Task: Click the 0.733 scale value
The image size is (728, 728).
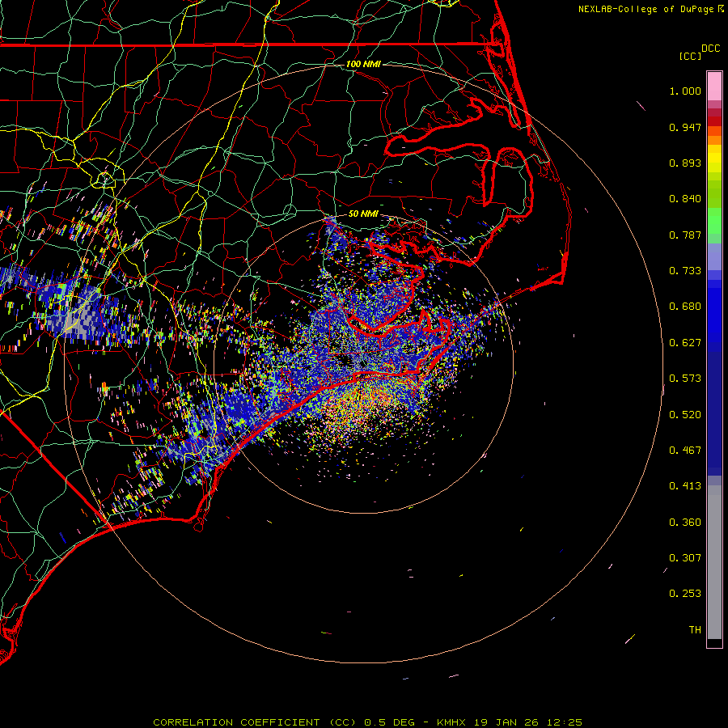Action: [x=685, y=271]
